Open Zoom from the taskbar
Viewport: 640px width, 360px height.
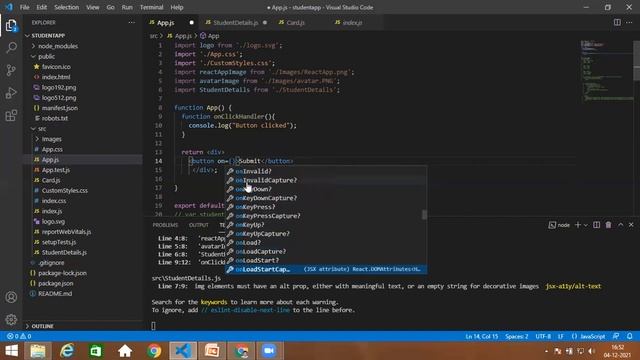click(x=269, y=351)
